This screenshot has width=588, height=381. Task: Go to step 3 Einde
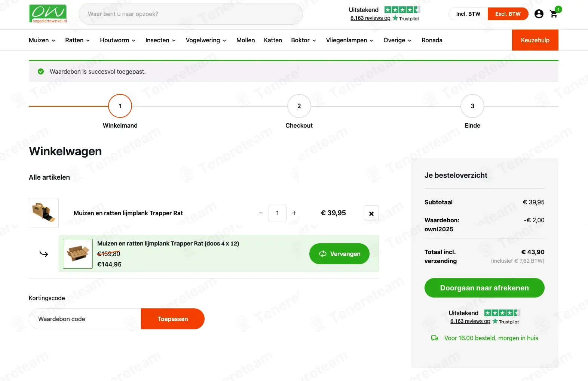click(472, 106)
